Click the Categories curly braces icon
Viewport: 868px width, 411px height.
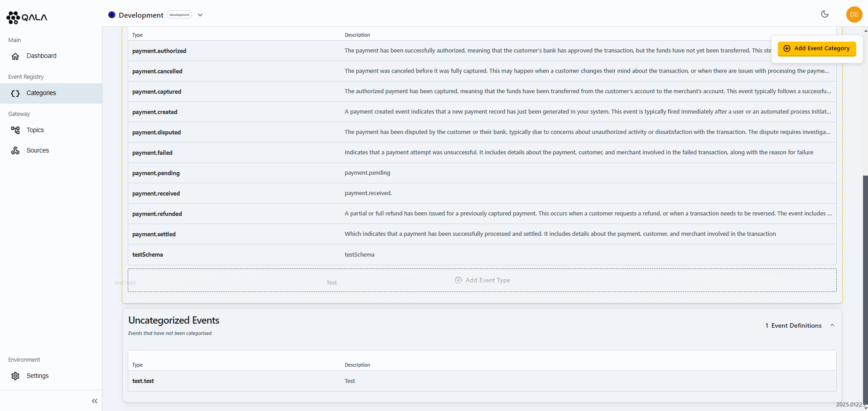click(15, 93)
